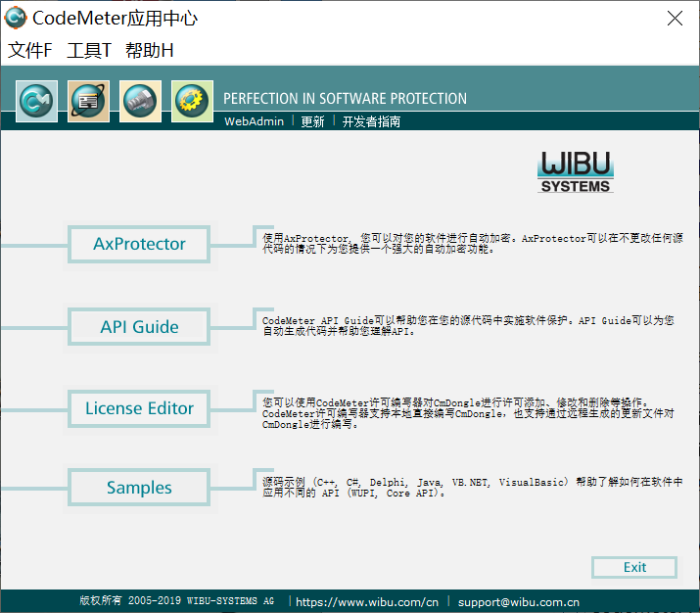Click the CodeMeter title bar app icon
Screen dimensions: 700x613
click(16, 18)
